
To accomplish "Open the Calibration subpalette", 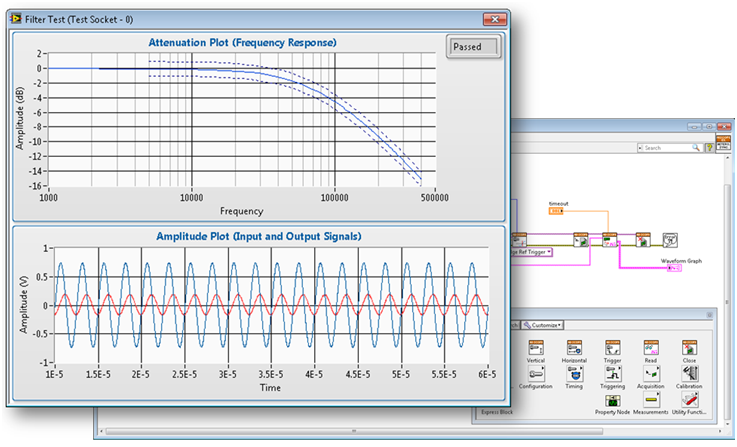I will coord(690,374).
